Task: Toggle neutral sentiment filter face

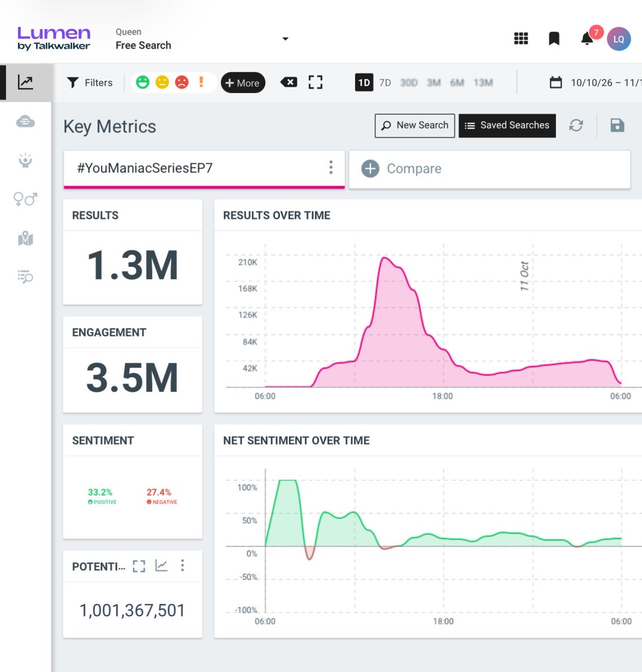Action: tap(162, 82)
